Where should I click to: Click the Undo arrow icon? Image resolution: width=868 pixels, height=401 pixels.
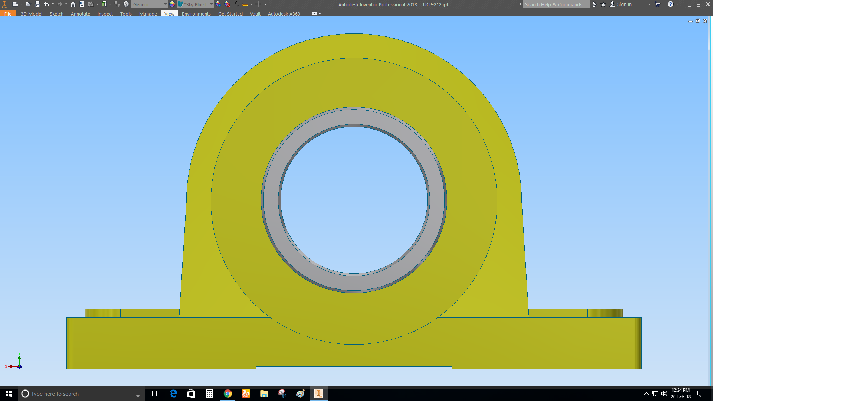point(46,4)
